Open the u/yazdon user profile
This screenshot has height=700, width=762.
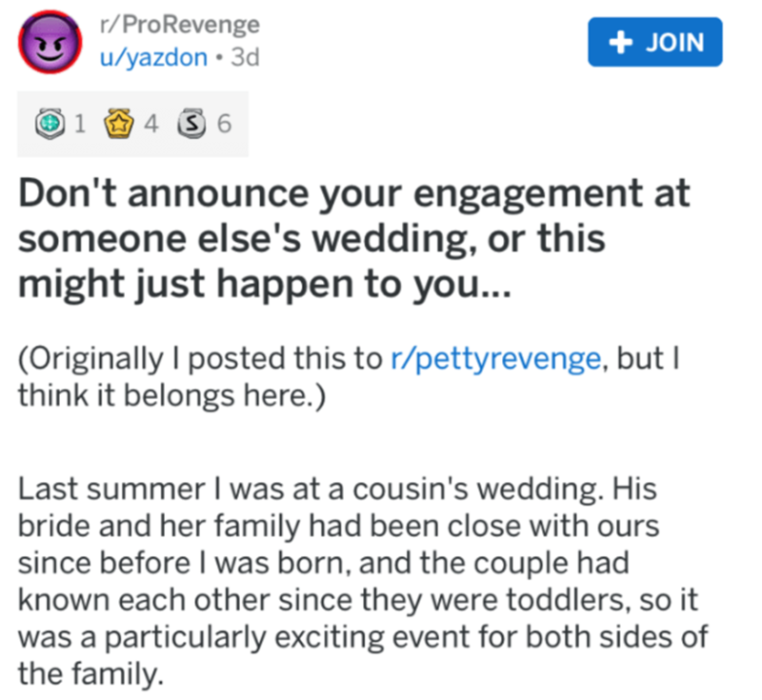[154, 56]
